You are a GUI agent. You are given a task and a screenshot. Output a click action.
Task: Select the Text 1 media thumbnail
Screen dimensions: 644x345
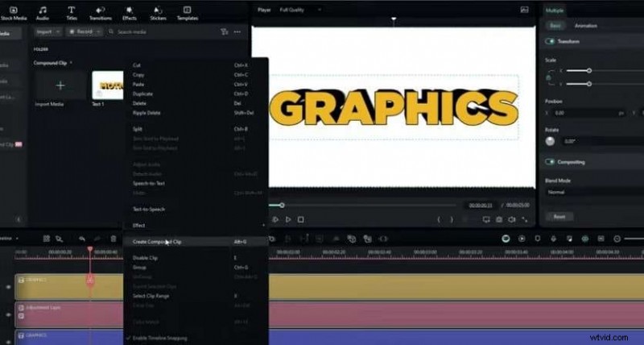(108, 85)
